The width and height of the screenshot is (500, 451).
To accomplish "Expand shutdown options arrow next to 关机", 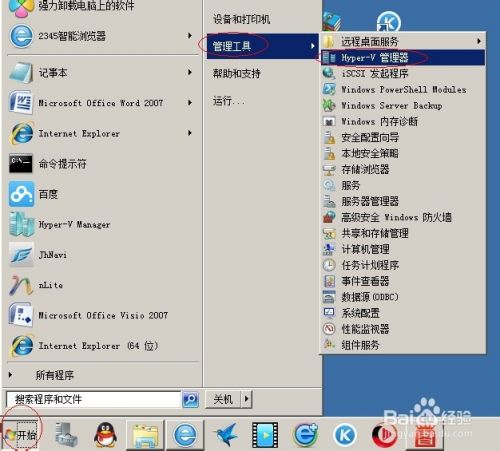I will click(246, 399).
